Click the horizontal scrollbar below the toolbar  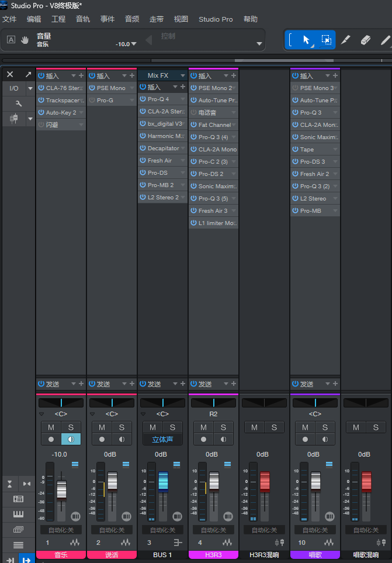click(x=284, y=60)
